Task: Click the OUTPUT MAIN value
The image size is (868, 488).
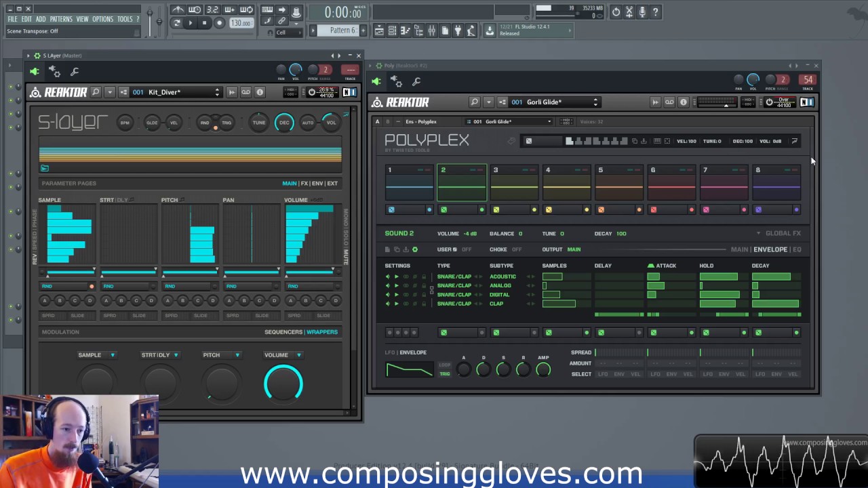Action: pos(574,249)
